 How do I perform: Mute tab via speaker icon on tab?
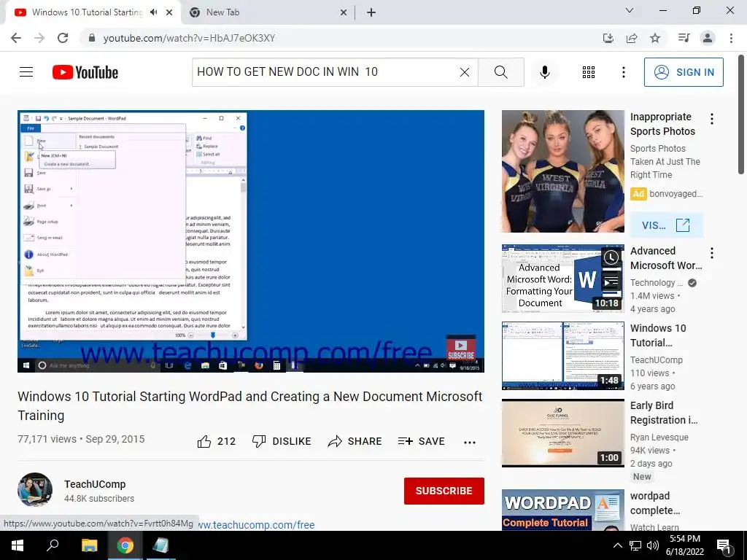pos(153,12)
